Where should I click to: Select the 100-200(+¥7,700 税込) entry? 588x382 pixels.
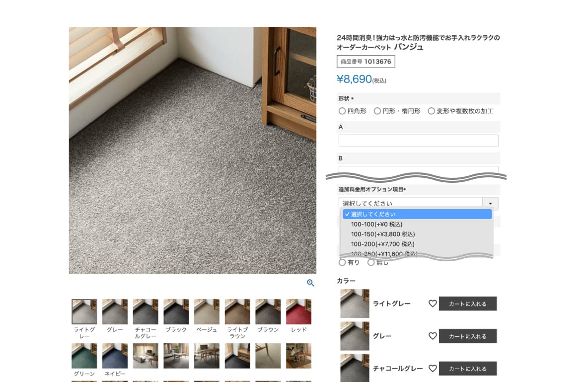(382, 244)
